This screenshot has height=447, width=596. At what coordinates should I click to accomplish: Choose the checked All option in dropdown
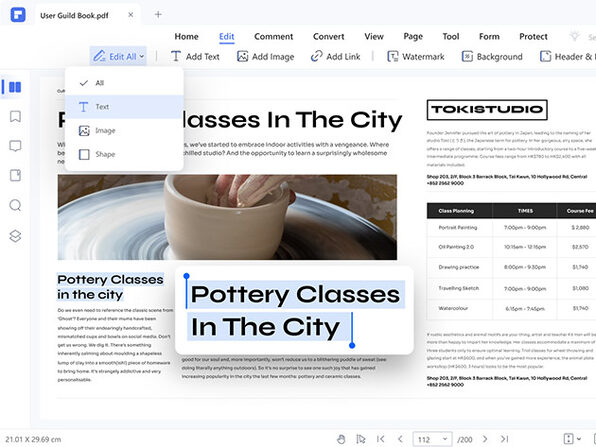click(124, 83)
